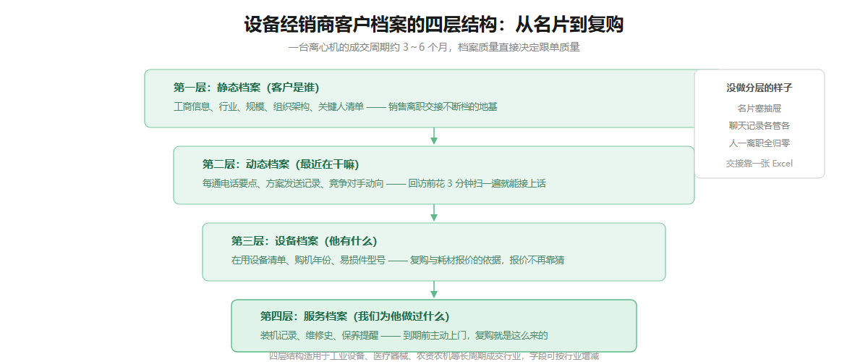Click the side note line 人一离职全归零
This screenshot has width=868, height=362.
pyautogui.click(x=759, y=143)
